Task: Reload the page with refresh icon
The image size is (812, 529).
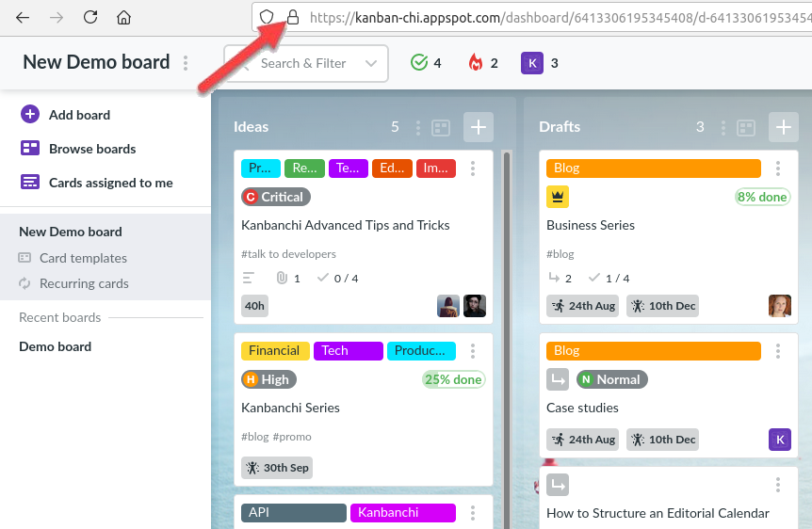Action: point(90,17)
